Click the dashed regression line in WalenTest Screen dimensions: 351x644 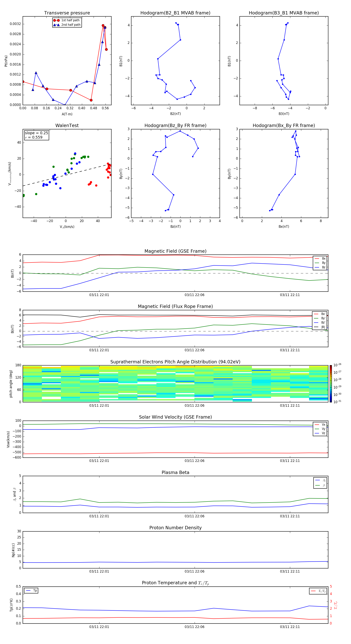point(67,175)
